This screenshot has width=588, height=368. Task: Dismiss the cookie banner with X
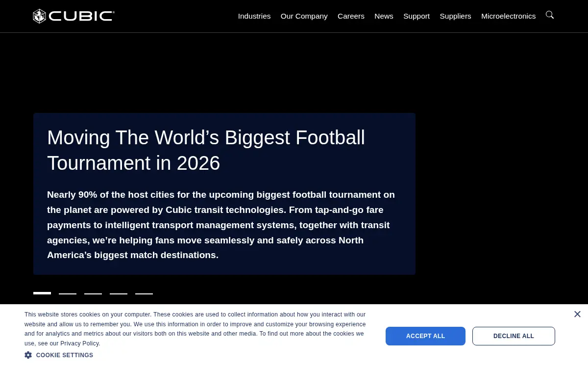click(577, 314)
